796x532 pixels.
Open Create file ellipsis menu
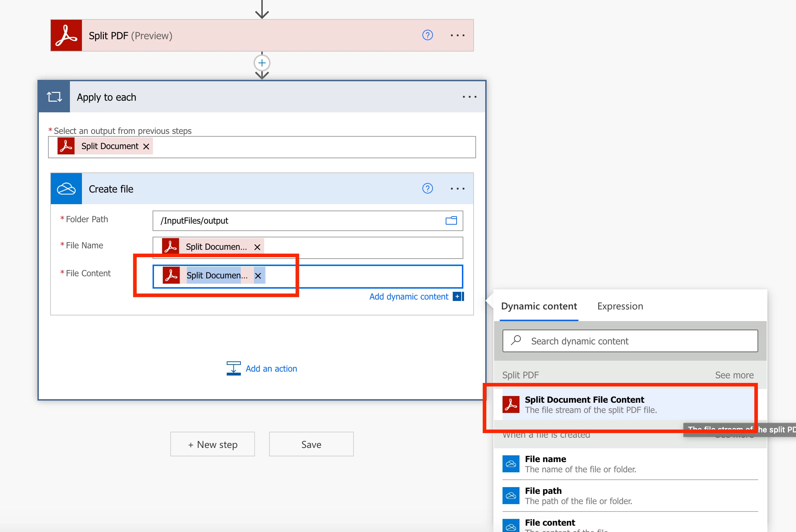click(x=457, y=189)
